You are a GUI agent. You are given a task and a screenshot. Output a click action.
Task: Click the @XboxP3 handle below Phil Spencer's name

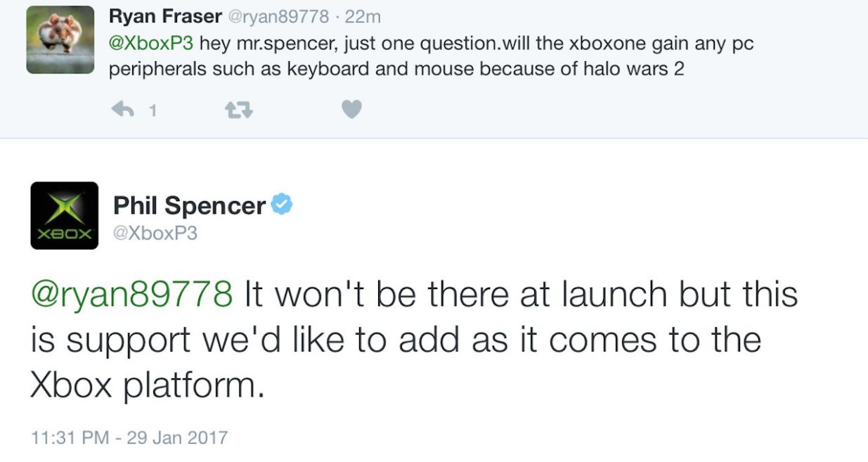tap(155, 233)
